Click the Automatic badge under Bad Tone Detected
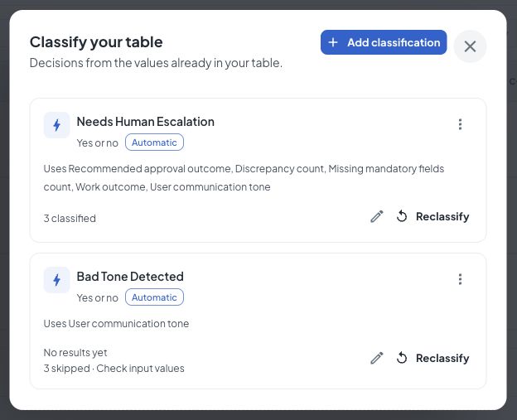This screenshot has width=517, height=420. 154,297
